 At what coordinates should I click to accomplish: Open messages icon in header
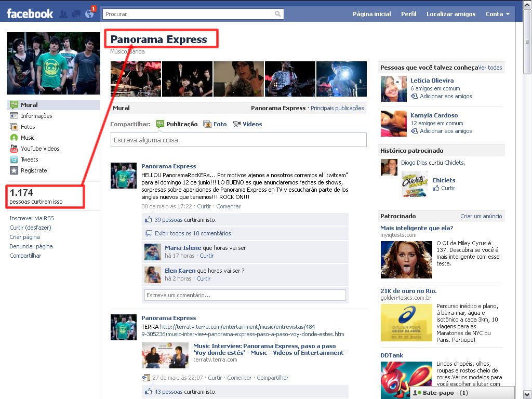pyautogui.click(x=76, y=14)
